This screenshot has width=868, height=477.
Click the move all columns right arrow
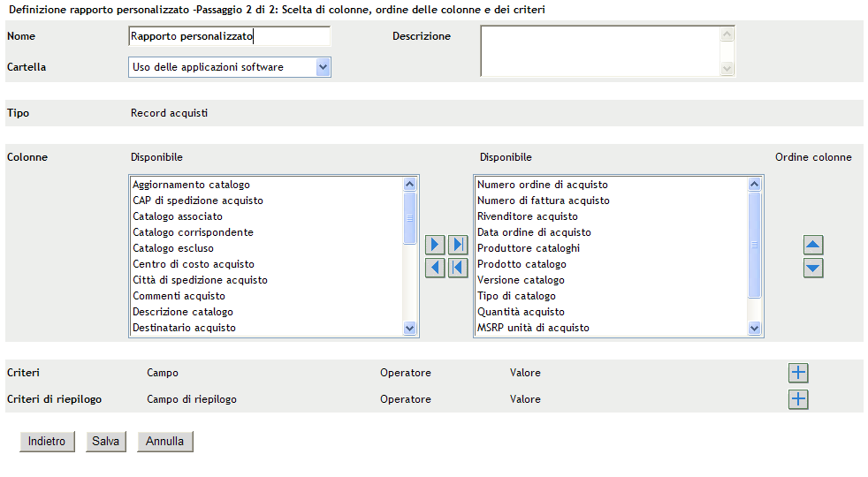(458, 245)
